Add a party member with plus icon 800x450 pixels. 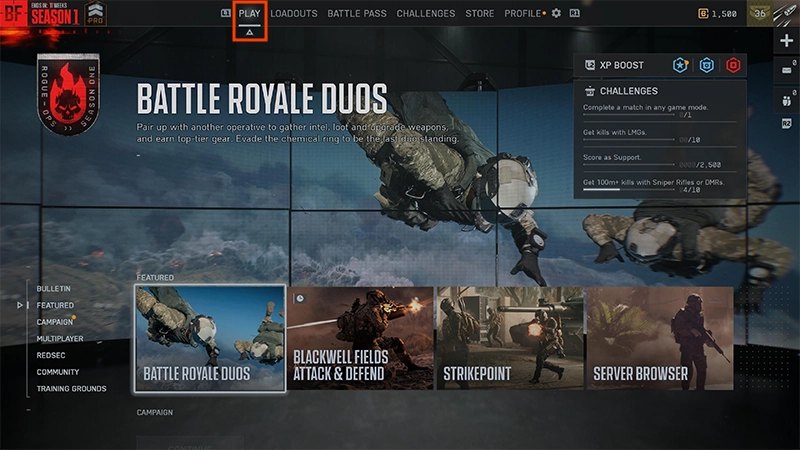click(786, 41)
